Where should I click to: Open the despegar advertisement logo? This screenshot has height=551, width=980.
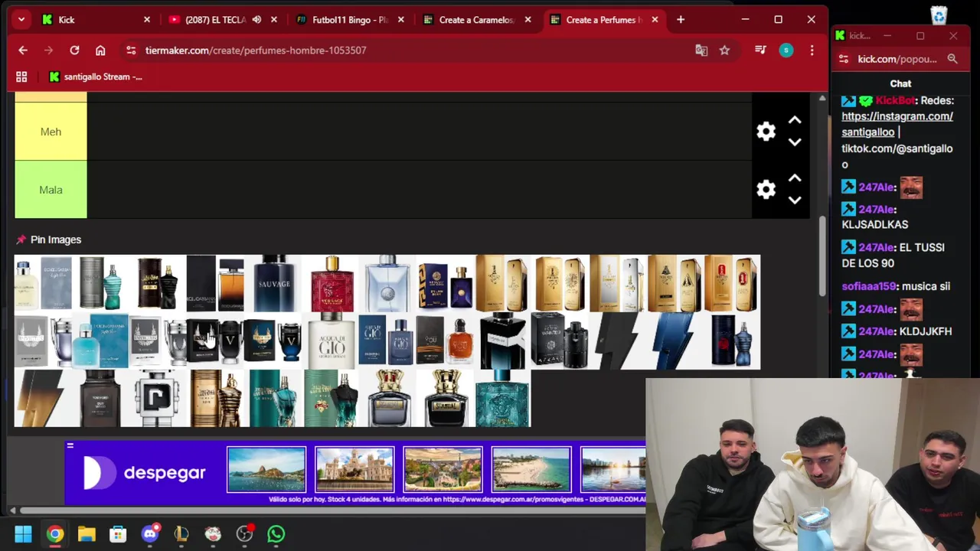click(144, 473)
